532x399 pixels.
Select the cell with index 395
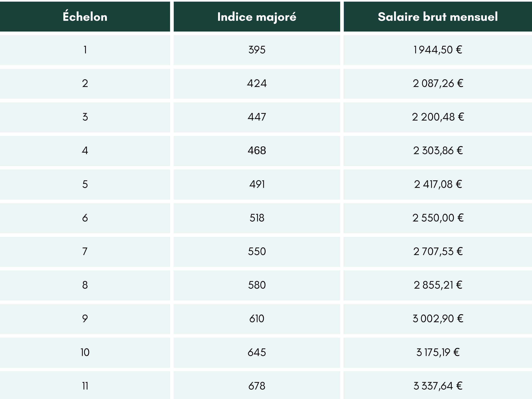pyautogui.click(x=257, y=50)
